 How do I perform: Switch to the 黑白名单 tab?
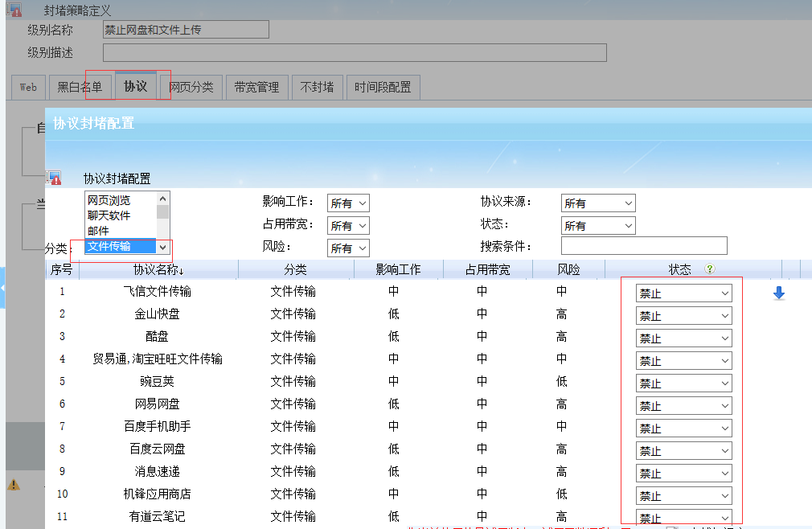tap(80, 87)
